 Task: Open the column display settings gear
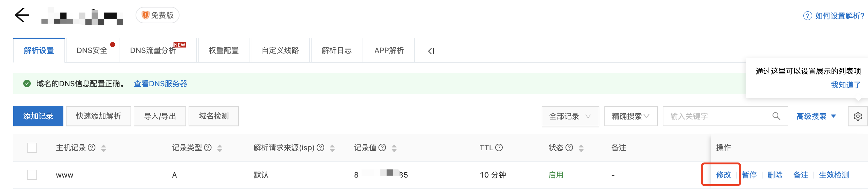click(858, 116)
